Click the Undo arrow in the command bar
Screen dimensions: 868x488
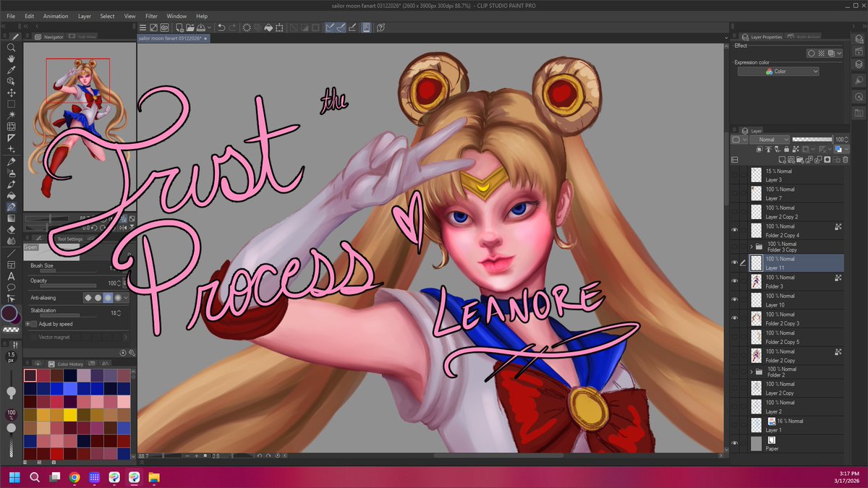221,27
